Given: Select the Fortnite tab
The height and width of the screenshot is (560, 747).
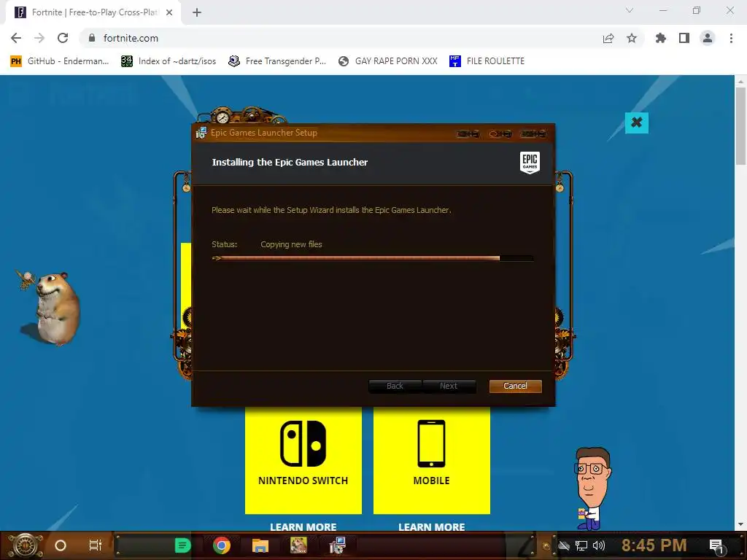Looking at the screenshot, I should 93,12.
